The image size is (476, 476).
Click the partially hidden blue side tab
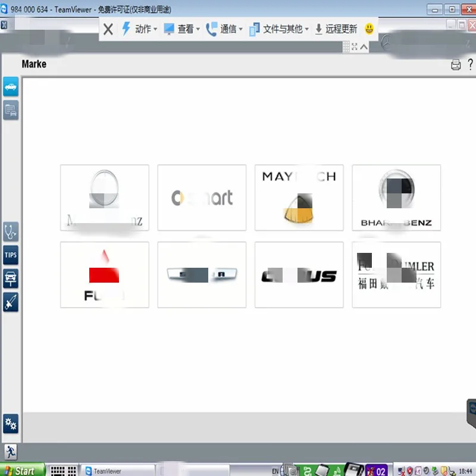coord(471,413)
